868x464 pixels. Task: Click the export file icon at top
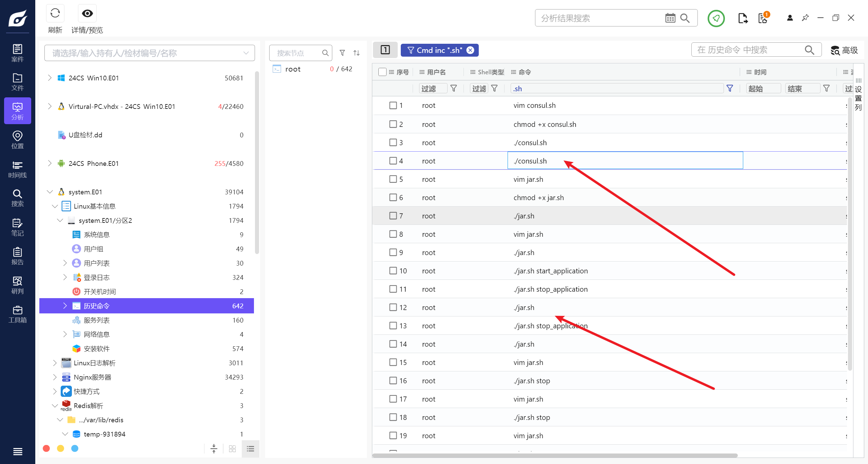tap(743, 18)
